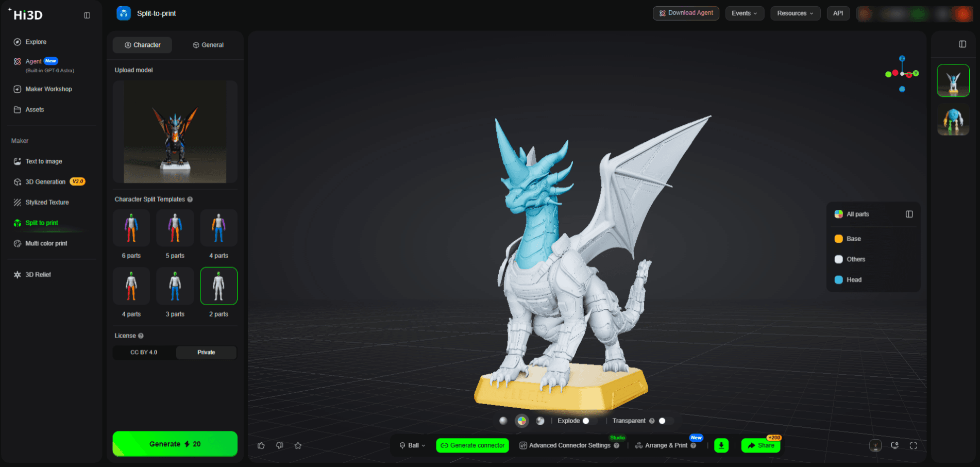The width and height of the screenshot is (980, 467).
Task: Select the 6 parts split template
Action: point(131,228)
